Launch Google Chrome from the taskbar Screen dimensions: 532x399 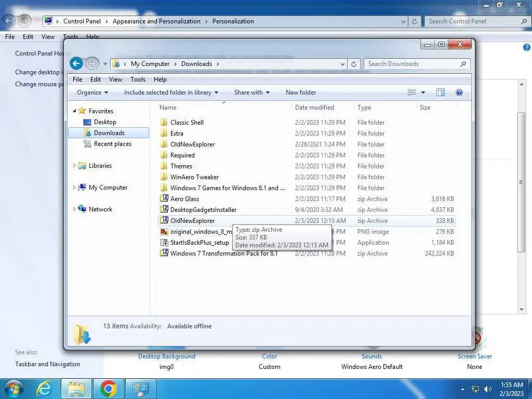click(108, 389)
